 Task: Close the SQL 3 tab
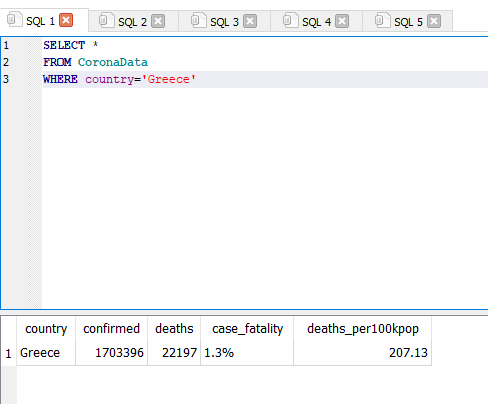tap(250, 21)
